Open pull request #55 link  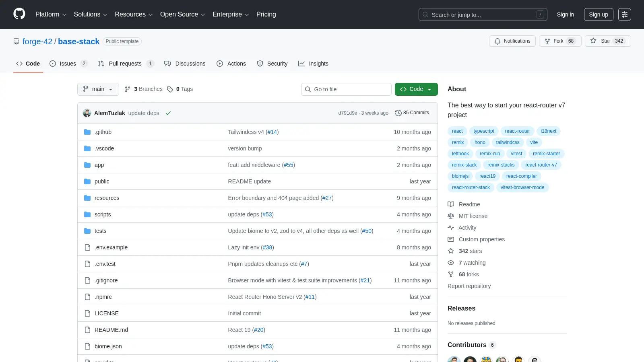tap(289, 165)
